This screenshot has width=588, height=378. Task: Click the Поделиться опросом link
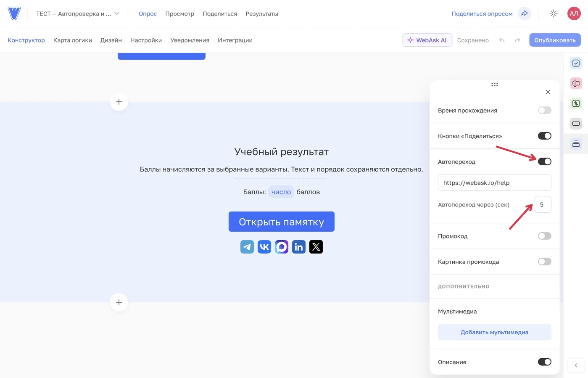[482, 14]
